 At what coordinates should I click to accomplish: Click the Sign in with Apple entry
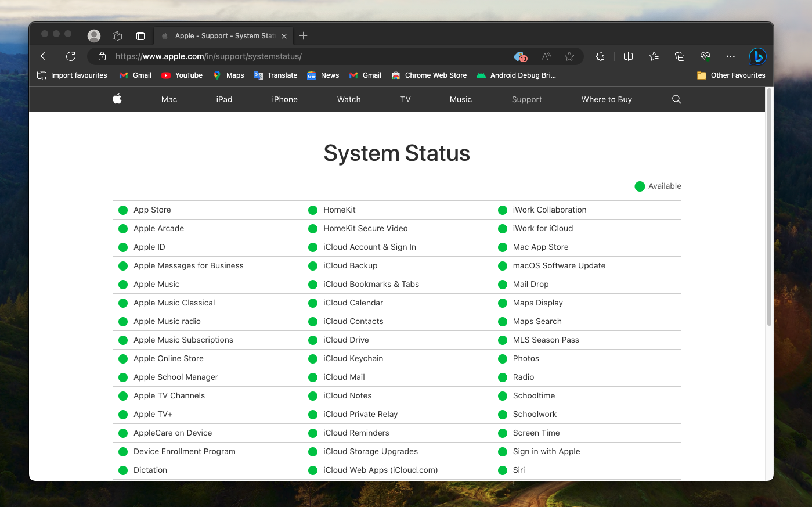coord(587,451)
